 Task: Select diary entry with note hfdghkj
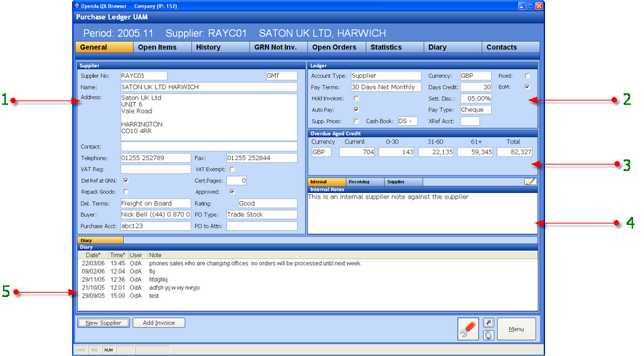click(307, 280)
